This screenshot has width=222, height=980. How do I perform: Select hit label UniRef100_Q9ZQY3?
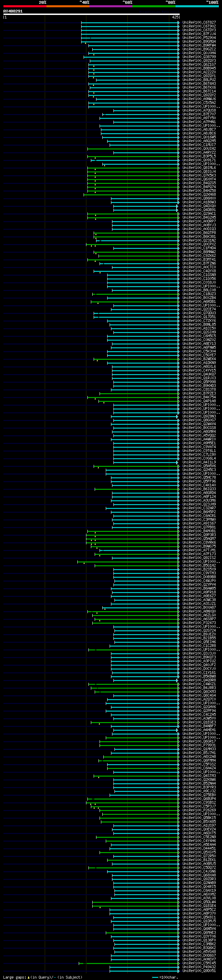coord(199,60)
